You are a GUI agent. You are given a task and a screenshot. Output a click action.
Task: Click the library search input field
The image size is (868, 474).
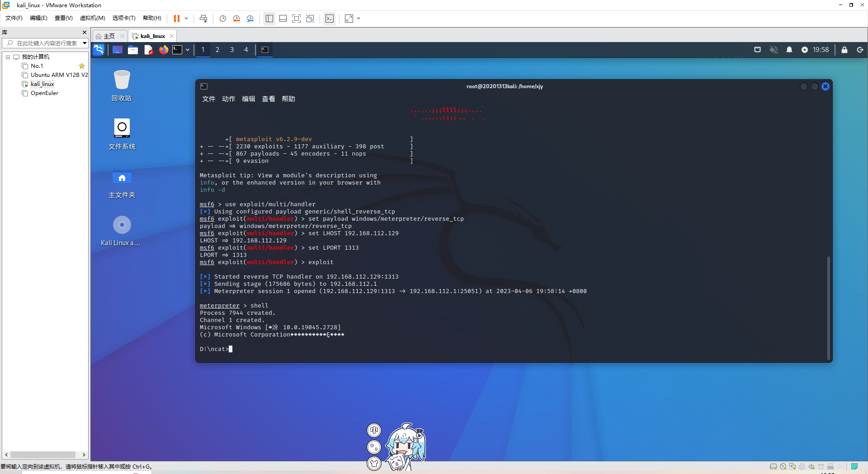tap(46, 43)
